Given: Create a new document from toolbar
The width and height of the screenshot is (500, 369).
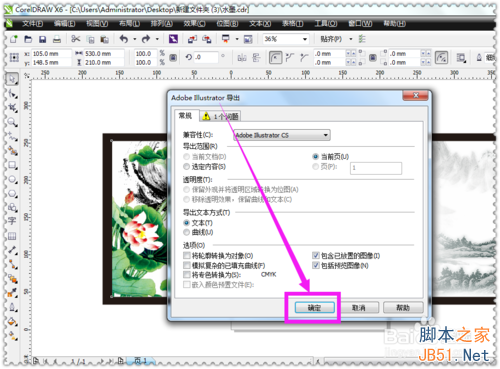Looking at the screenshot, I should 14,39.
